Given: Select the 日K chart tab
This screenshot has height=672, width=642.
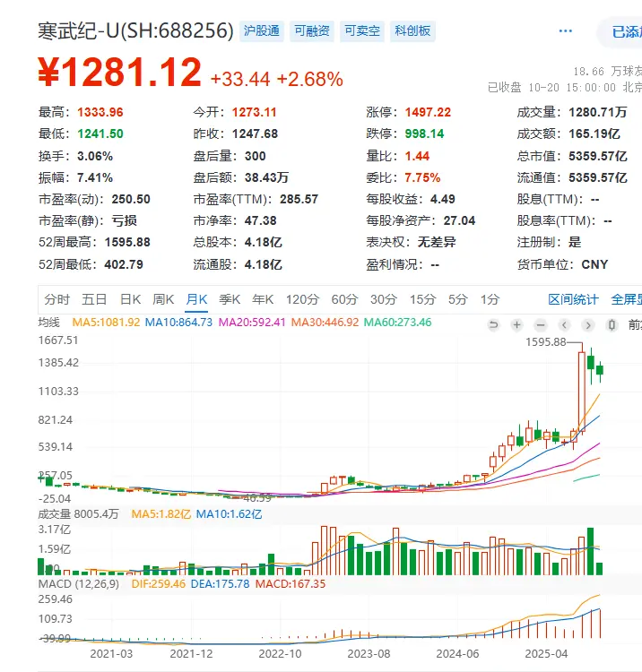Looking at the screenshot, I should click(131, 299).
